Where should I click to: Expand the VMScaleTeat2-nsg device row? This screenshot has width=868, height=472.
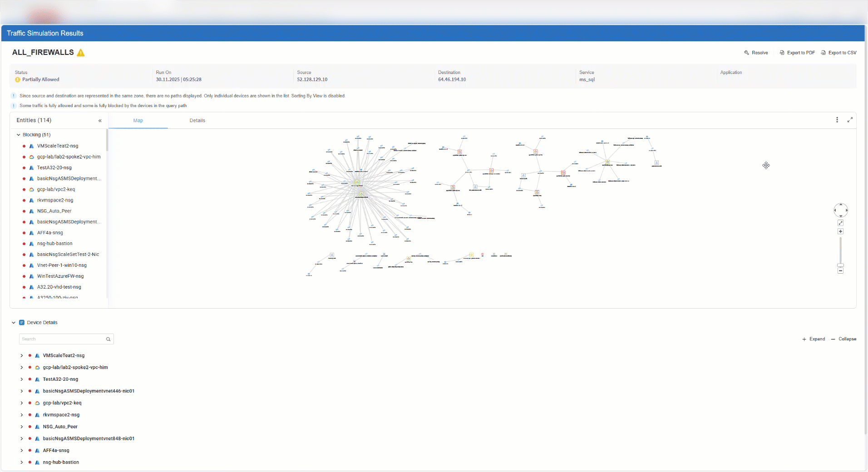coord(21,356)
